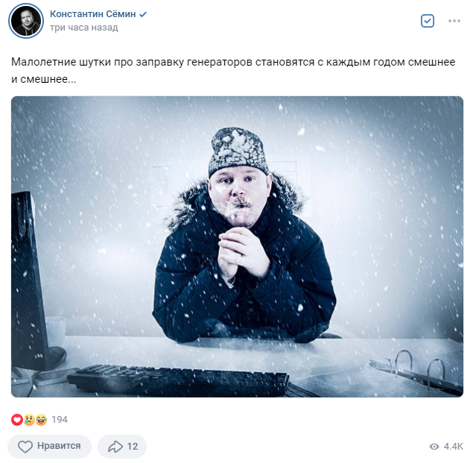476x463 pixels.
Task: Show who reacted via 194 count
Action: (x=59, y=420)
